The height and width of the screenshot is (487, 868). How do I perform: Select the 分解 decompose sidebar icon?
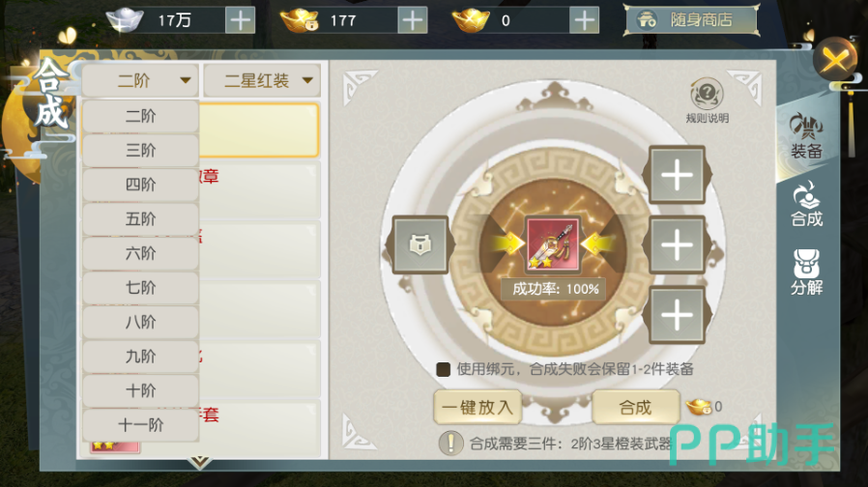pyautogui.click(x=806, y=272)
